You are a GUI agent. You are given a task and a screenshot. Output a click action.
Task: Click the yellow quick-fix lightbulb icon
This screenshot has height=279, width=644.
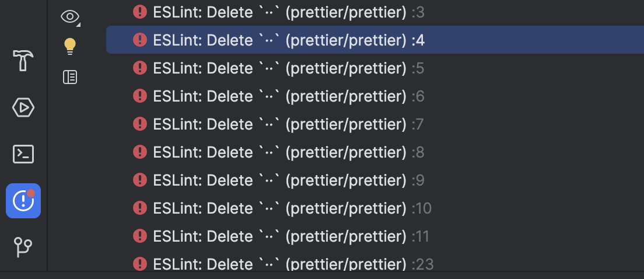pyautogui.click(x=70, y=47)
